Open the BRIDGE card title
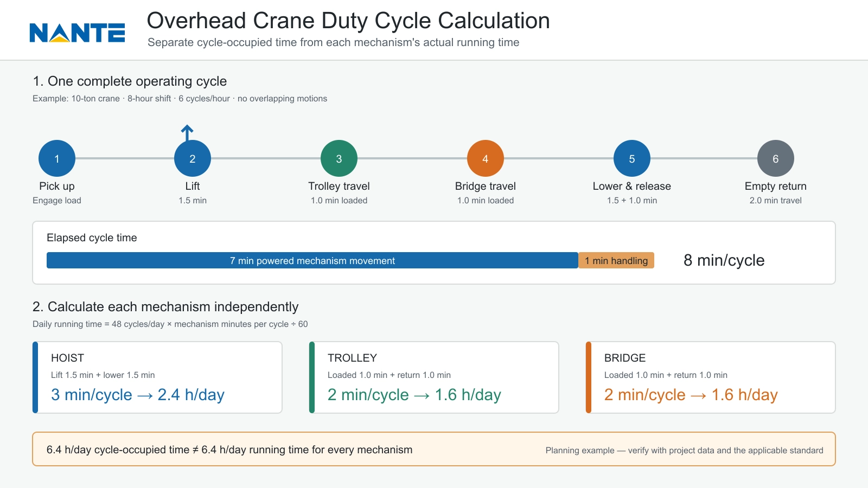Viewport: 868px width, 488px height. tap(625, 358)
